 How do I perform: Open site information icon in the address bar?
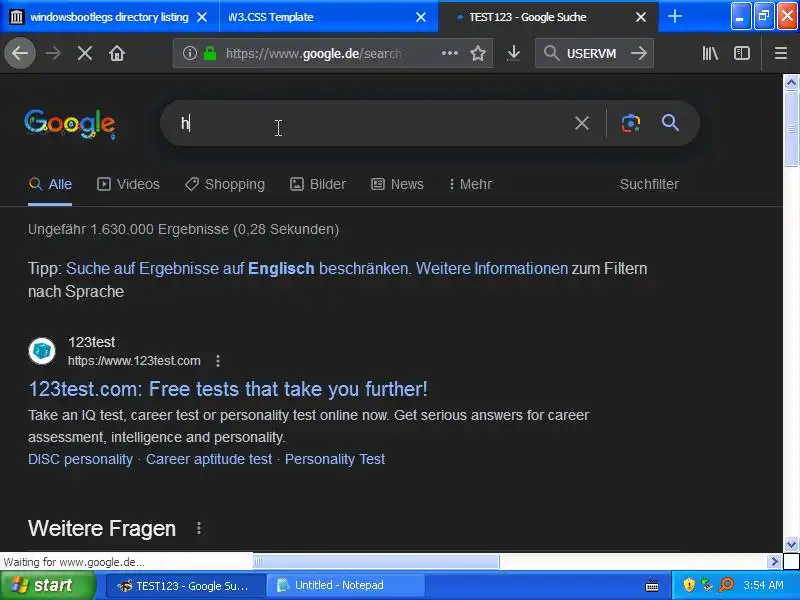pos(190,53)
